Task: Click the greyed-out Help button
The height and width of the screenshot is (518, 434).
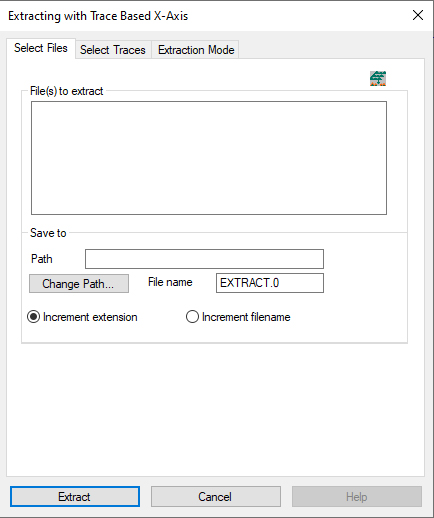Action: (357, 497)
